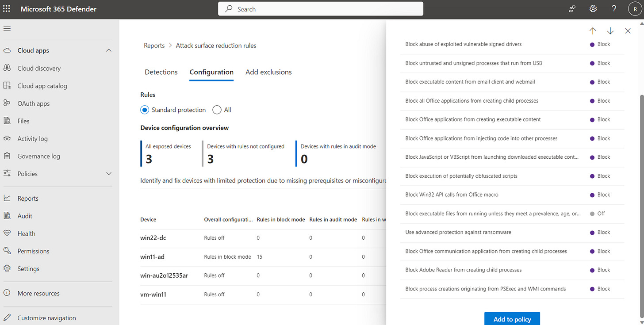Click the Off status of prevalence rule

pos(598,214)
